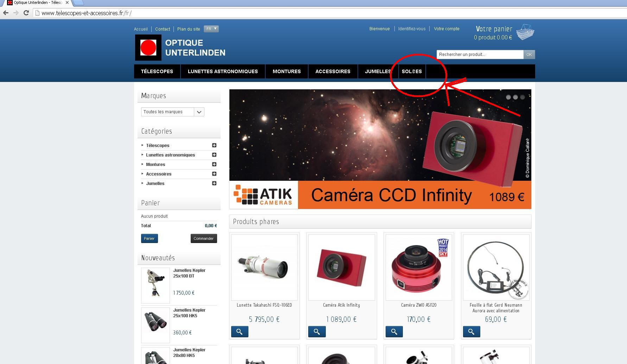This screenshot has width=627, height=364.
Task: Open Jumelles Kepler 20x80 HK5 thumbnail
Action: tap(156, 356)
